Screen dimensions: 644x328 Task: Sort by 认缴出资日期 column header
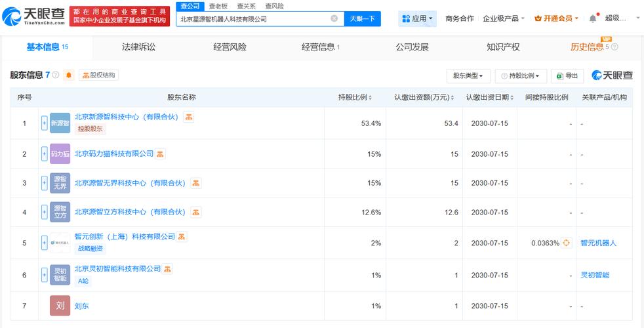[490, 97]
